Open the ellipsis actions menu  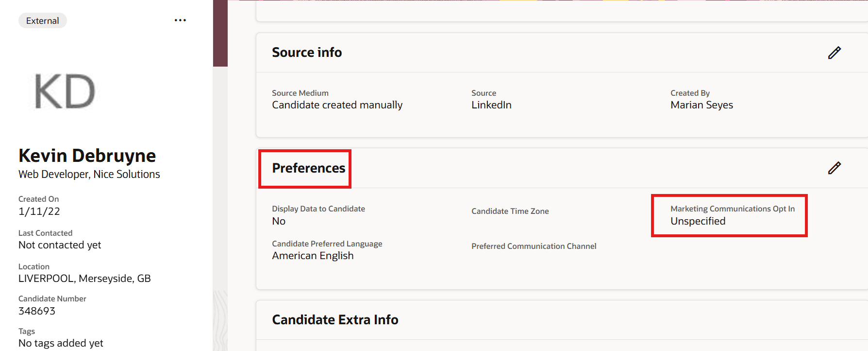pos(180,20)
